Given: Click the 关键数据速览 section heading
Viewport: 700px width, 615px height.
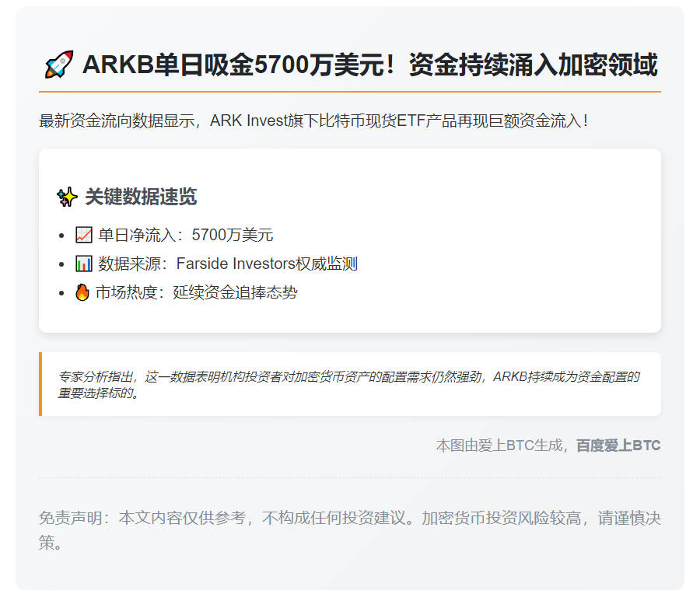Looking at the screenshot, I should [x=141, y=197].
